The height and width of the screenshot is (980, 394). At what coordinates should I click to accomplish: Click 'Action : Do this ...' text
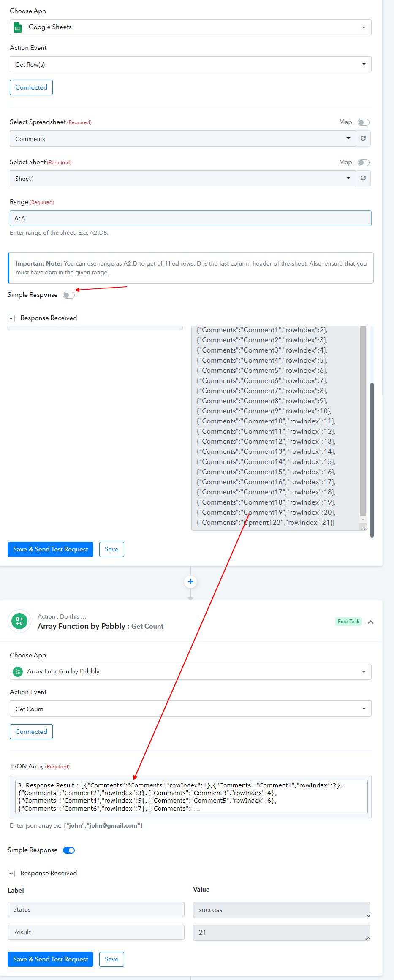(62, 617)
